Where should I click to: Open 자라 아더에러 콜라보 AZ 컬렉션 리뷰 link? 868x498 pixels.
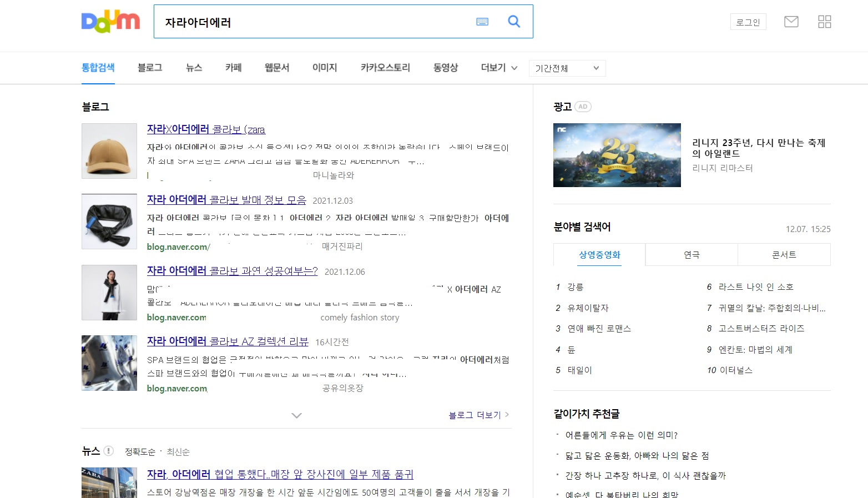click(x=228, y=341)
